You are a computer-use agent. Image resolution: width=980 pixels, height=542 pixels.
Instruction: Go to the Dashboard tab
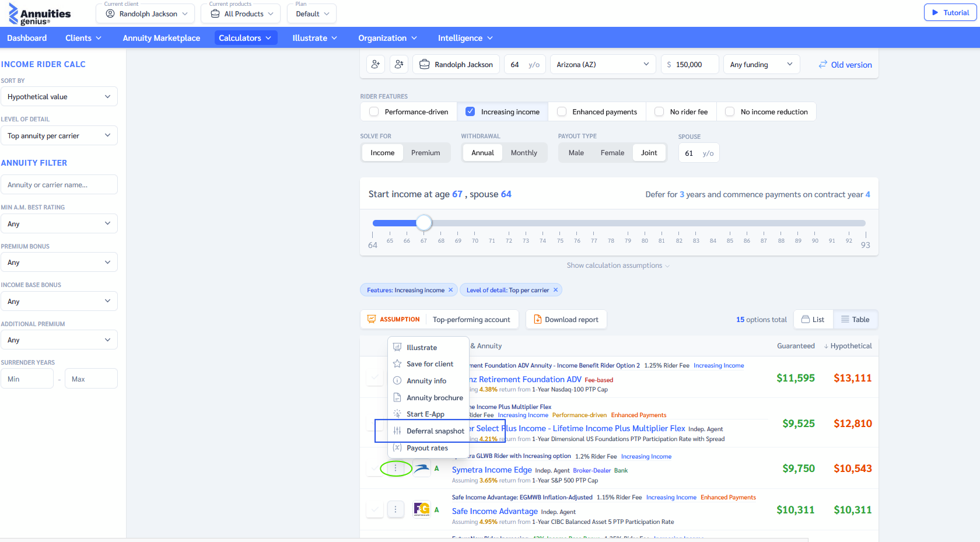(x=27, y=38)
